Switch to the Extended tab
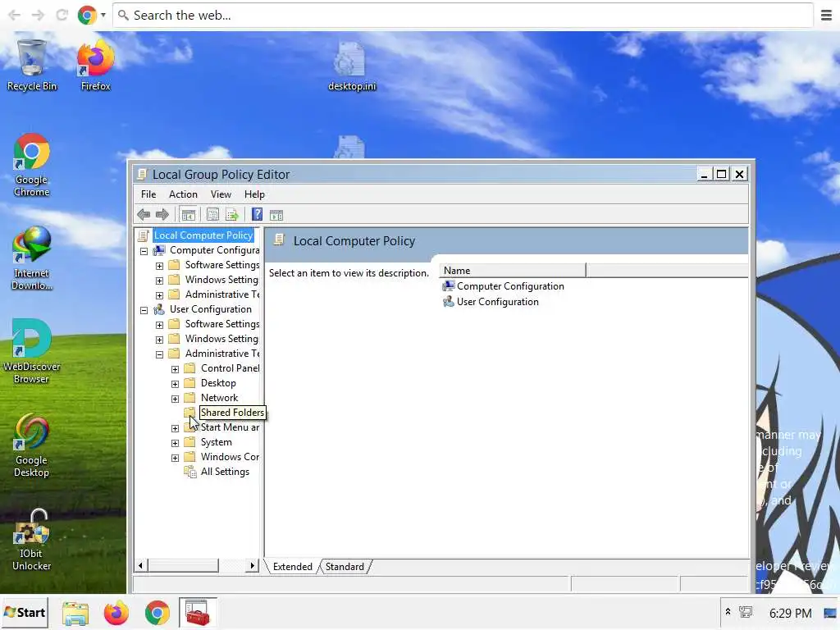 tap(293, 567)
